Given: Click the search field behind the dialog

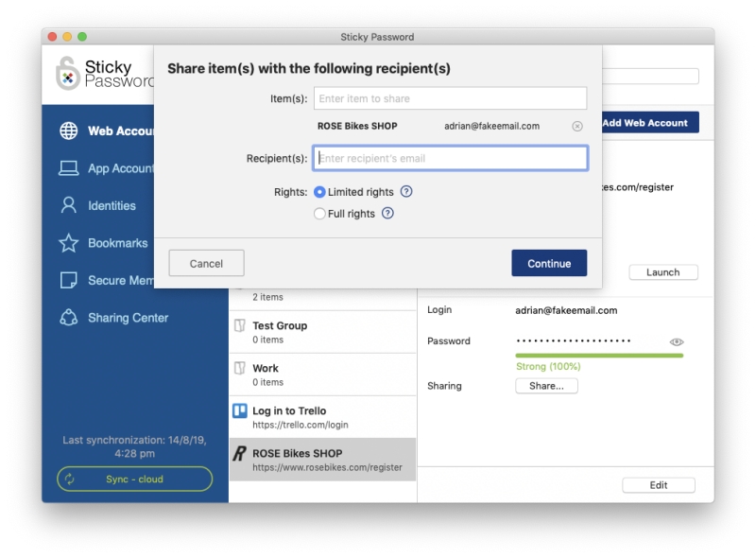Looking at the screenshot, I should (650, 76).
